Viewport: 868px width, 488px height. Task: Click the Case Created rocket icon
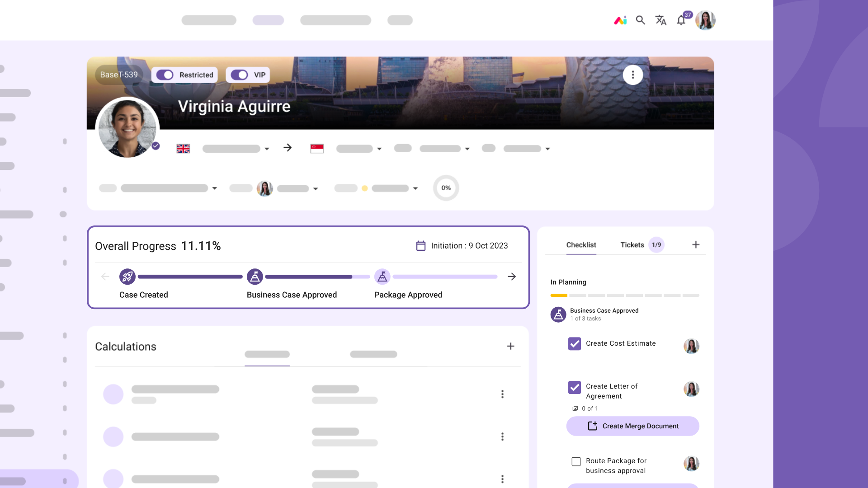(127, 277)
